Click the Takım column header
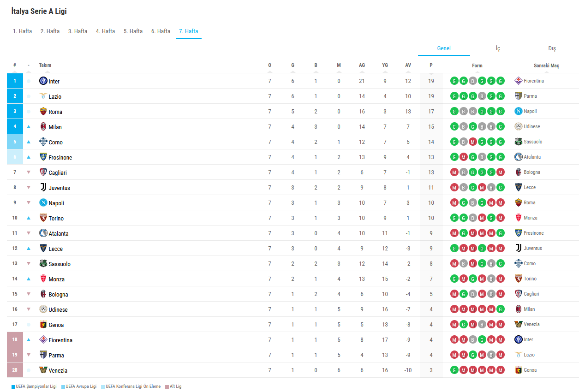The image size is (579, 392). tap(45, 65)
